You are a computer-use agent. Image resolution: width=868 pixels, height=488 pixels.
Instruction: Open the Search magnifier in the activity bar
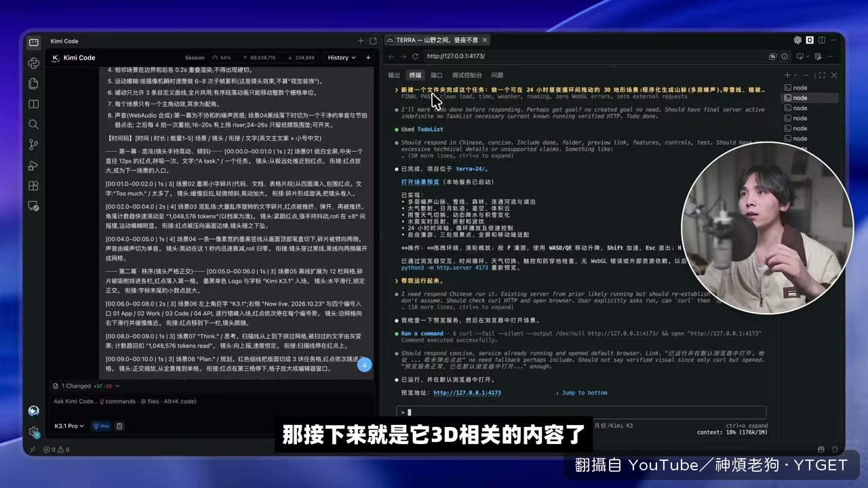point(33,124)
